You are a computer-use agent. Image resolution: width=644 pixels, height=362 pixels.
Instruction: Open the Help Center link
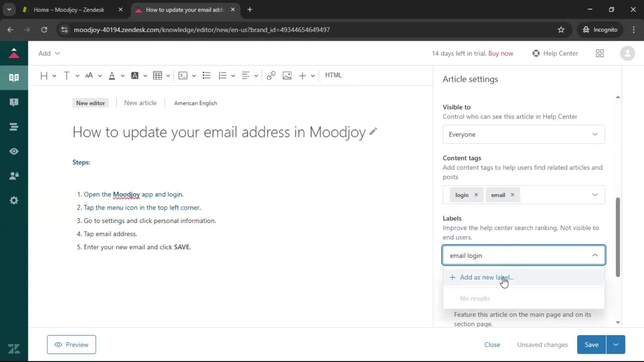[x=555, y=53]
